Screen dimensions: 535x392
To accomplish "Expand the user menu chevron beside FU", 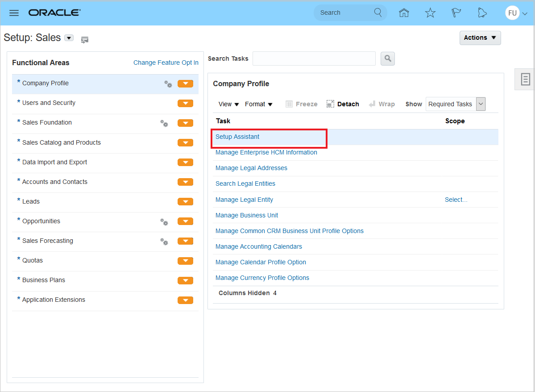I will coord(525,14).
